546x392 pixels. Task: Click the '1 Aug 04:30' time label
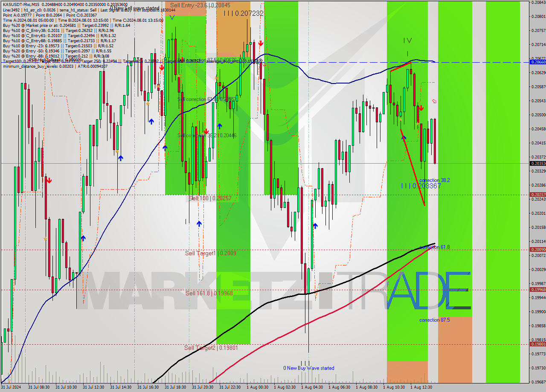[311, 387]
